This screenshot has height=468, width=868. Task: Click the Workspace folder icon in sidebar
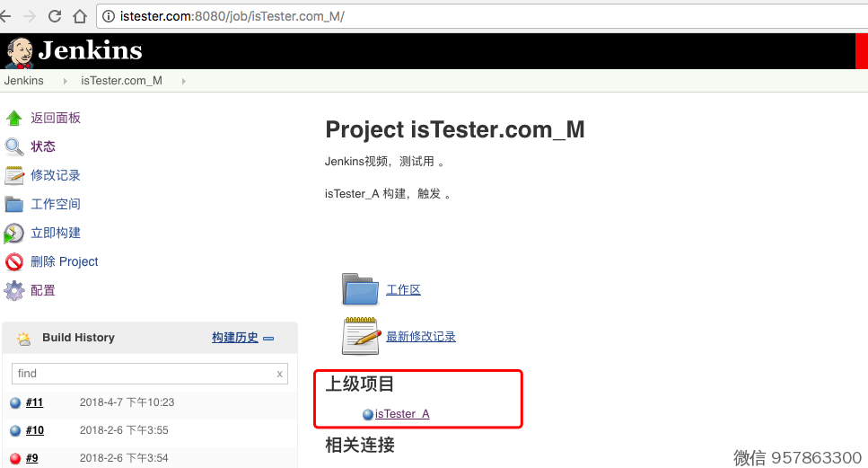pos(13,204)
